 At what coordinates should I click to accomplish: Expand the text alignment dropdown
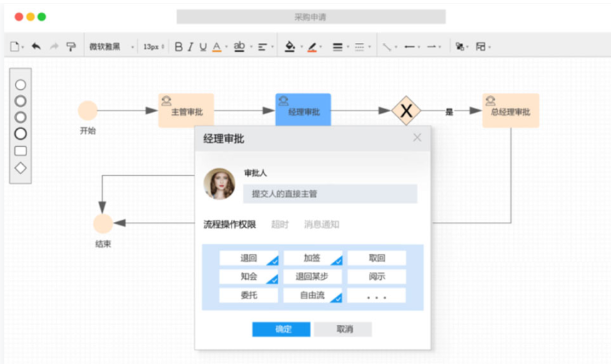[x=266, y=47]
